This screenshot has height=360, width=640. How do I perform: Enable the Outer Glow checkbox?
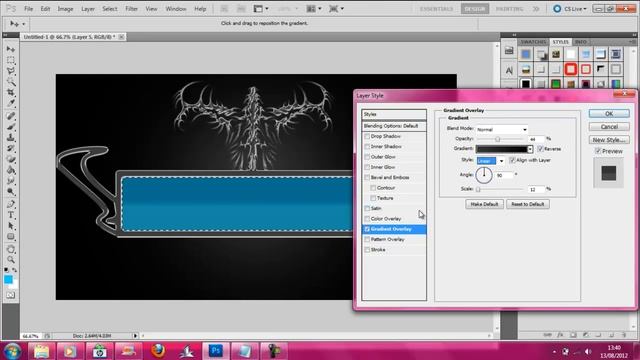[x=367, y=157]
